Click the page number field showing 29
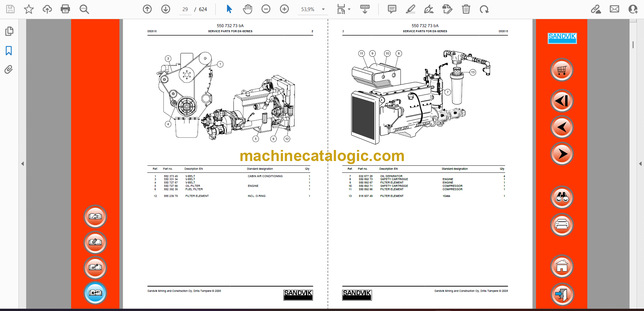Screen dimensions: 644x311 185,9
